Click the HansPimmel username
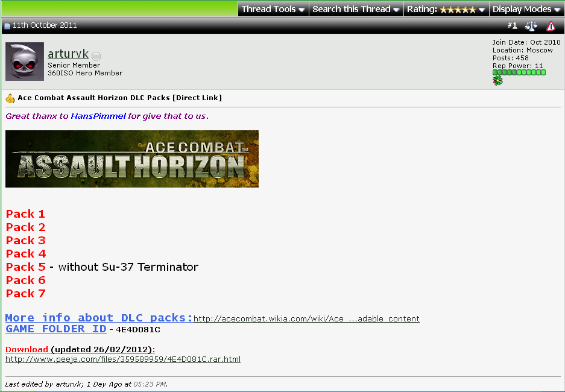This screenshot has width=565, height=392. 98,116
